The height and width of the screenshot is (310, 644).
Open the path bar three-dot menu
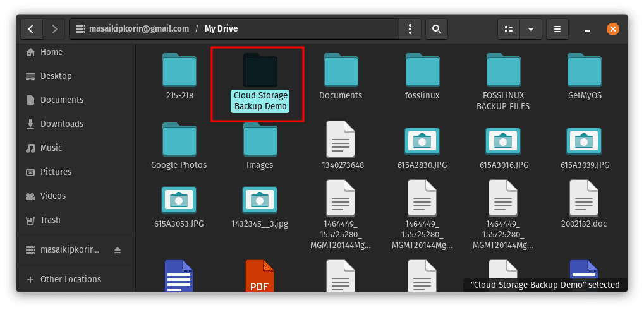[x=410, y=29]
